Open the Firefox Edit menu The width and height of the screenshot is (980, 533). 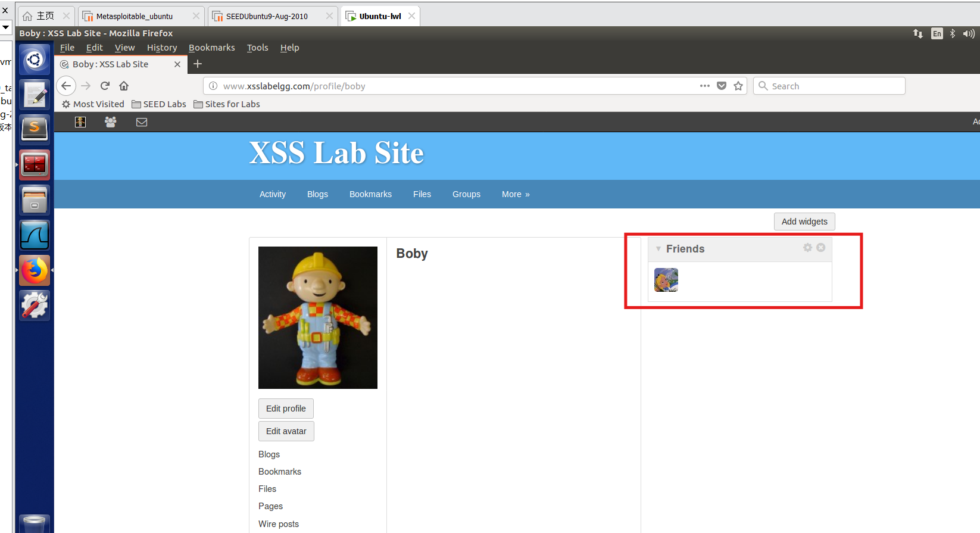95,48
